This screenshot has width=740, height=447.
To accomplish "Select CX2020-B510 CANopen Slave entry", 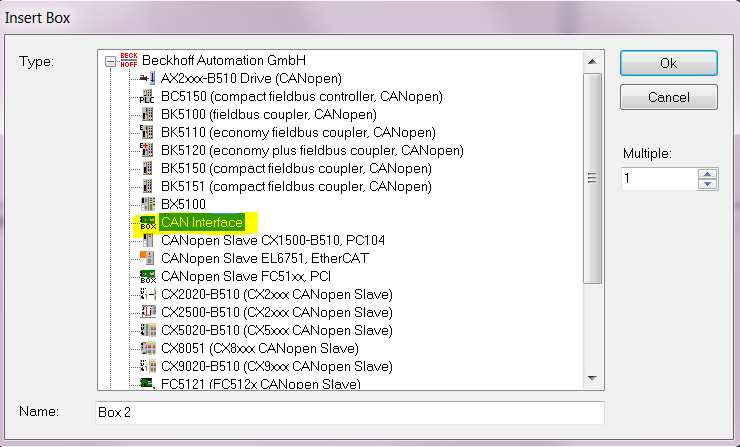I will tap(277, 295).
